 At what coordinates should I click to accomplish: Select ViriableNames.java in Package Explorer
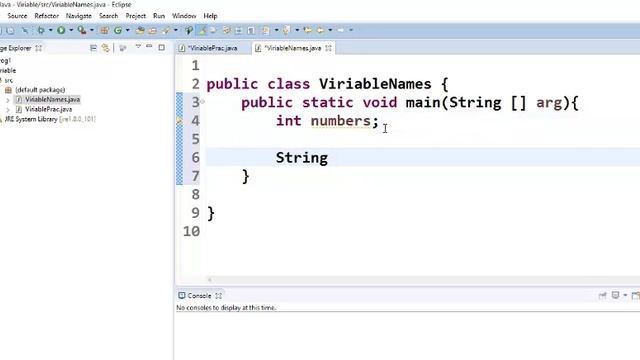[52, 100]
